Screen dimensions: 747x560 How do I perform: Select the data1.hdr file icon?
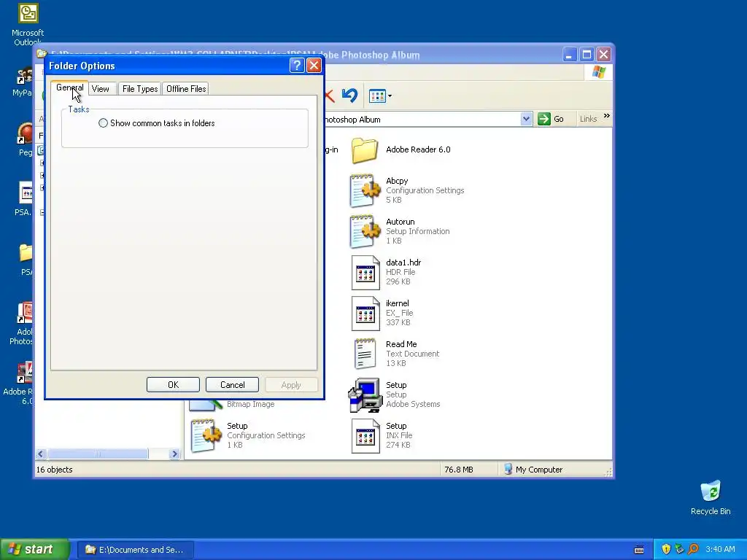[x=365, y=273]
